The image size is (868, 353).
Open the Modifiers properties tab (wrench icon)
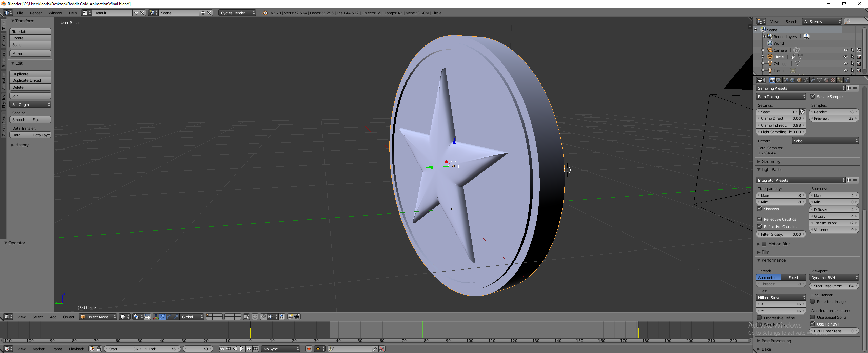pyautogui.click(x=813, y=80)
